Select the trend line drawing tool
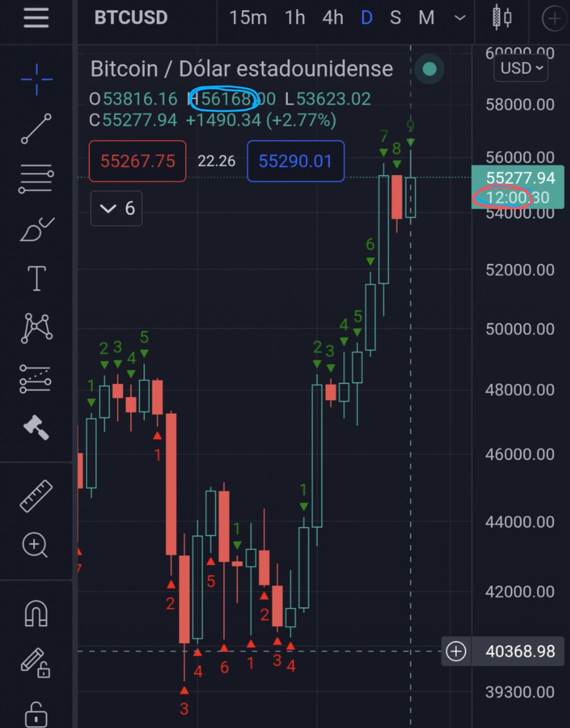This screenshot has width=570, height=728. [36, 129]
